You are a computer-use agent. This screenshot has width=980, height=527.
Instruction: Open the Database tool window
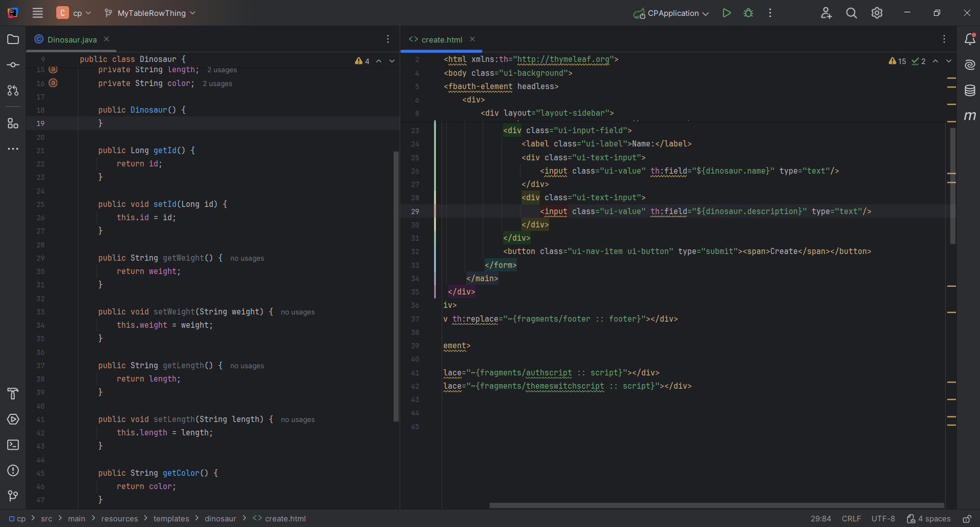coord(970,91)
